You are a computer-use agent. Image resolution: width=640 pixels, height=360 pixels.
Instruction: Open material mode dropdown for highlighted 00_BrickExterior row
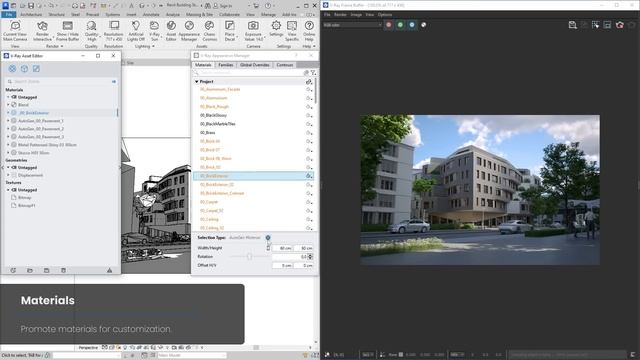point(309,176)
